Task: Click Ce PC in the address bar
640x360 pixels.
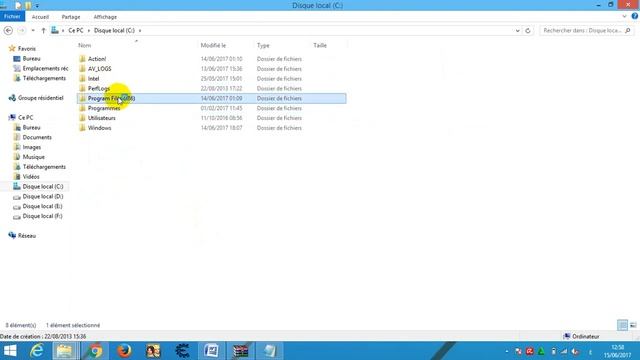Action: point(76,31)
